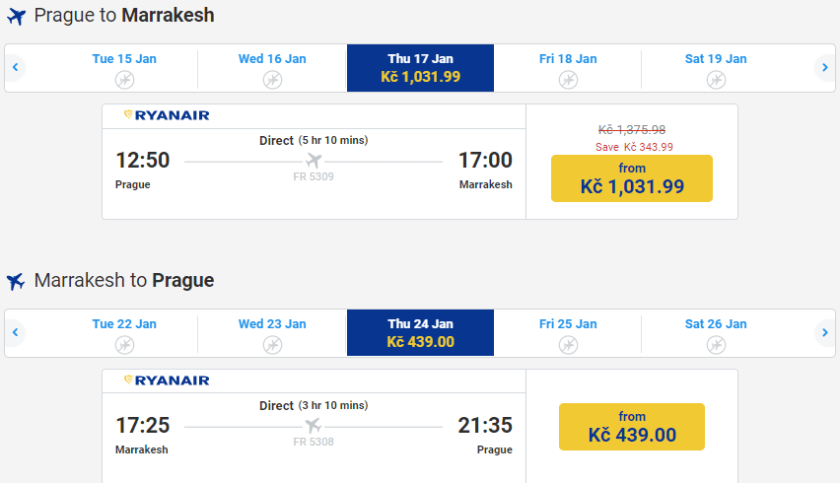Show earlier return dates with the left arrow
The width and height of the screenshot is (840, 483).
(15, 333)
